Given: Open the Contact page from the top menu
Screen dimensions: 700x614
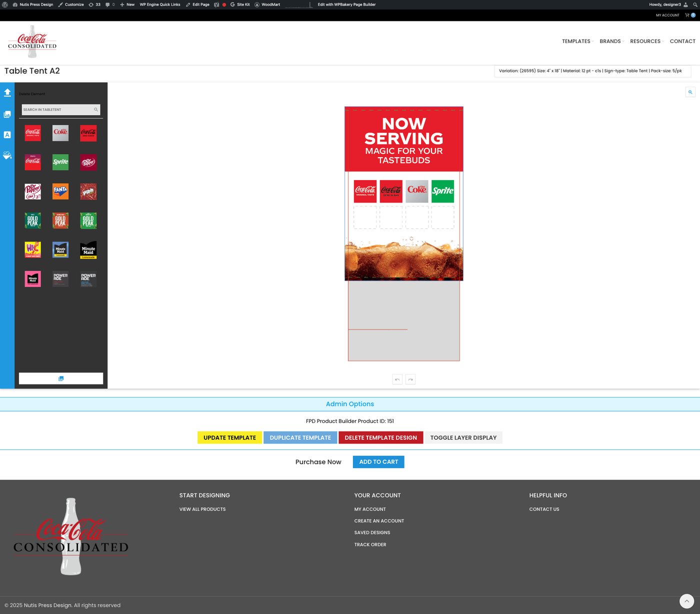Looking at the screenshot, I should [x=682, y=41].
